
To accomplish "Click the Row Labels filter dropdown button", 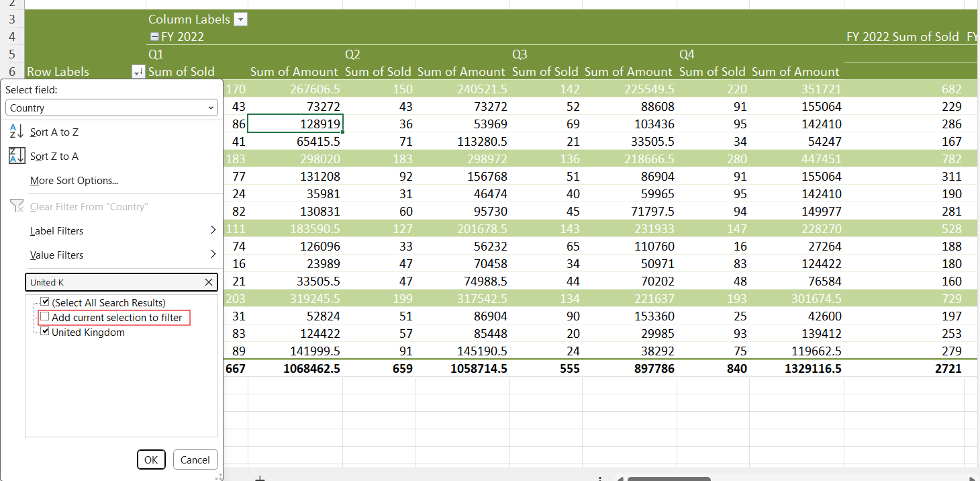I will point(138,72).
